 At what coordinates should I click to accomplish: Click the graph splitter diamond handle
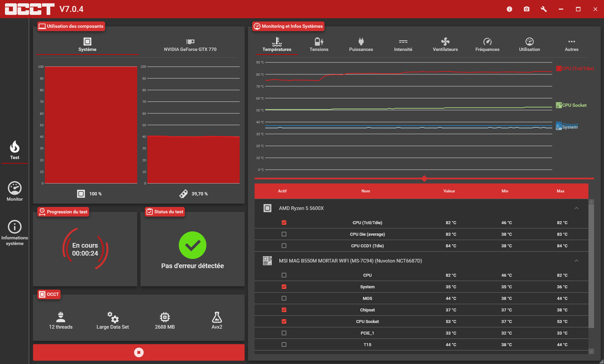click(424, 179)
